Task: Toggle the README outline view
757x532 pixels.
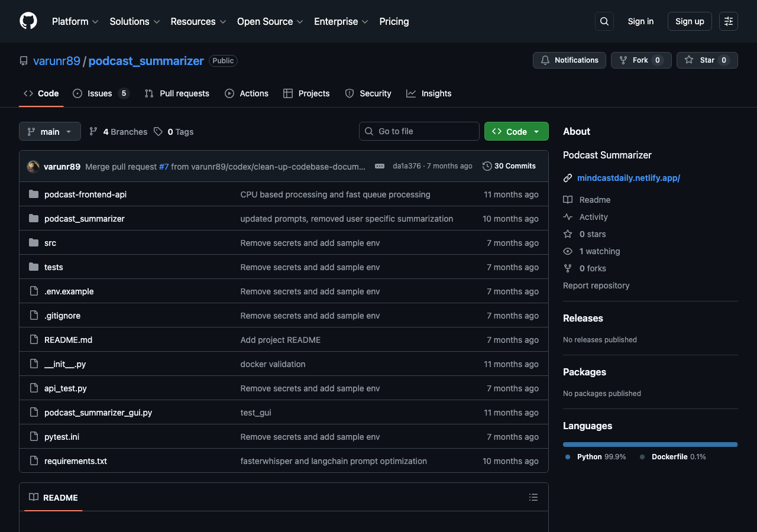Action: [533, 497]
